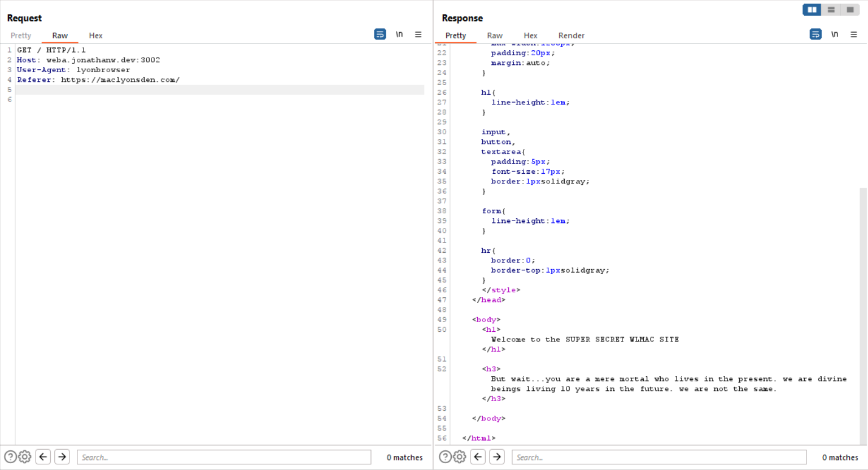Click the Request search input field
Screen dimensions: 868x470
coord(224,457)
